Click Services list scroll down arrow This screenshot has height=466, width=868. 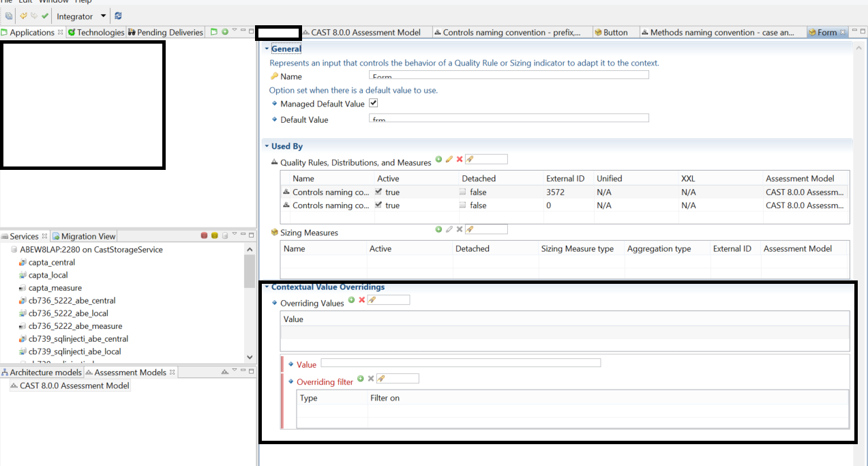pos(249,358)
